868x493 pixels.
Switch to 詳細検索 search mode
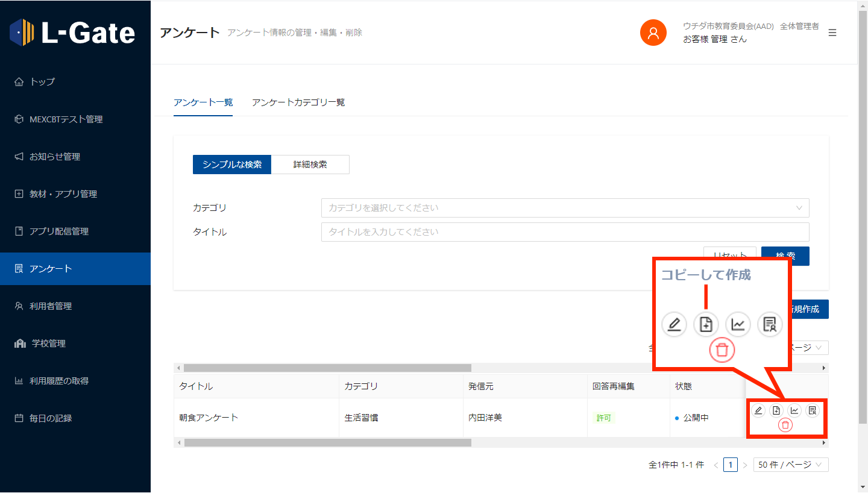[310, 165]
